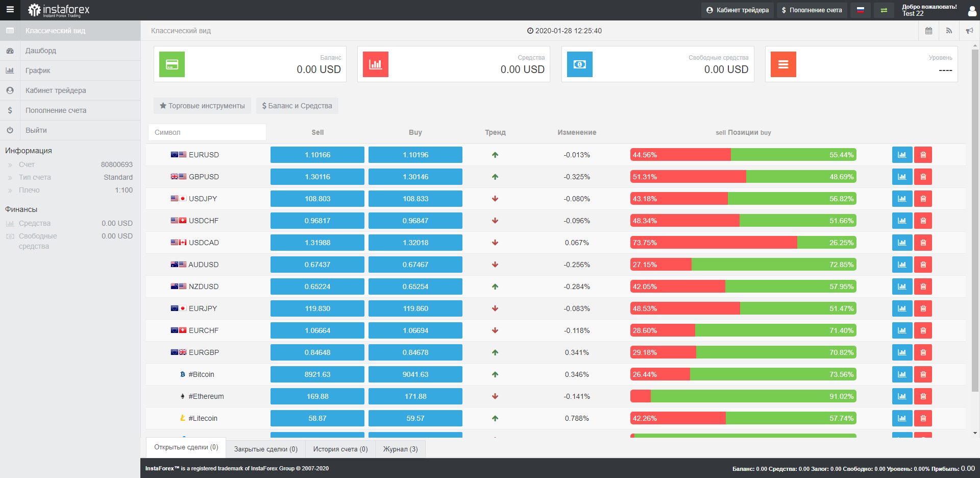The height and width of the screenshot is (478, 980).
Task: Toggle the Торговые инструменты filter
Action: click(202, 106)
